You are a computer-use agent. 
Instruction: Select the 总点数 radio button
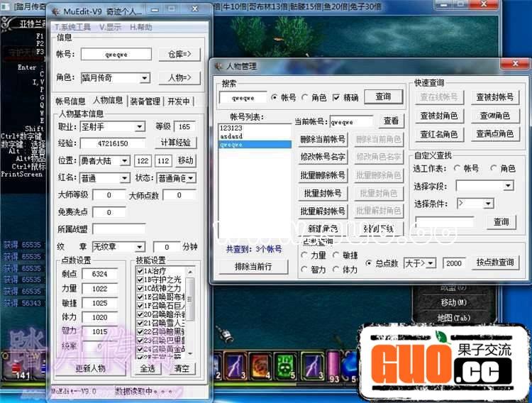369,263
